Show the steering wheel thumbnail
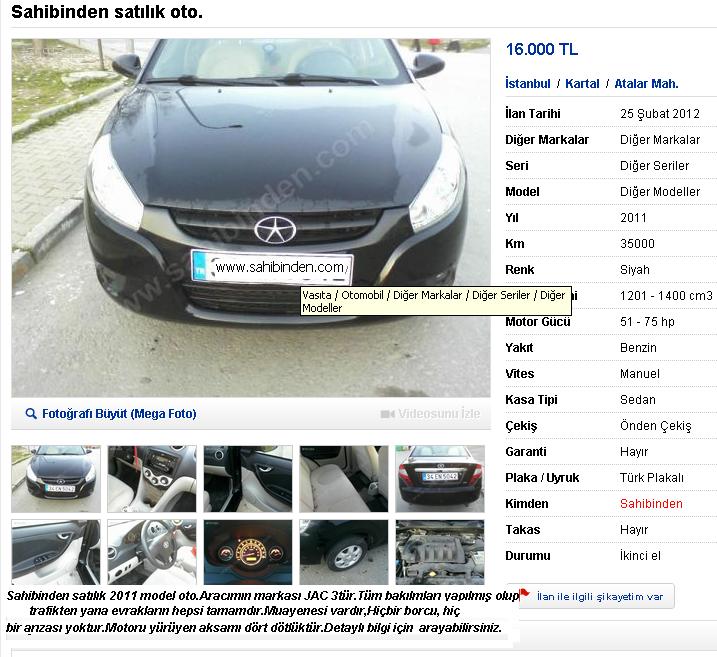This screenshot has height=657, width=717. tap(152, 552)
